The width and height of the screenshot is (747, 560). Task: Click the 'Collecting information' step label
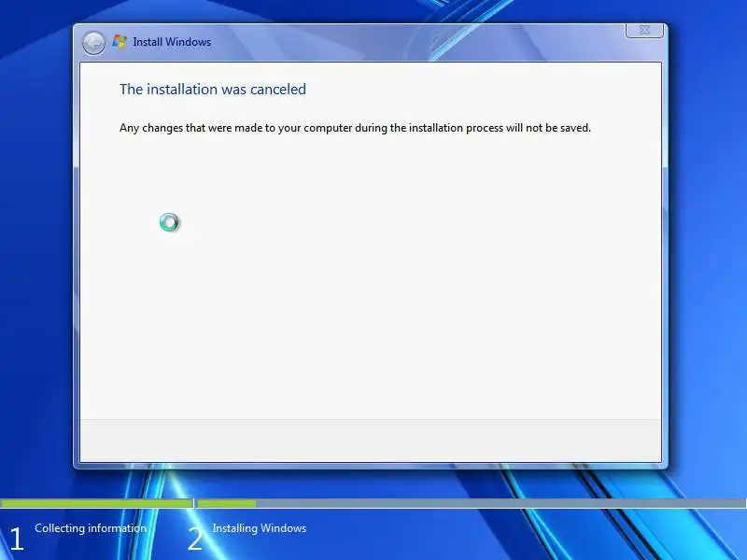[x=91, y=528]
